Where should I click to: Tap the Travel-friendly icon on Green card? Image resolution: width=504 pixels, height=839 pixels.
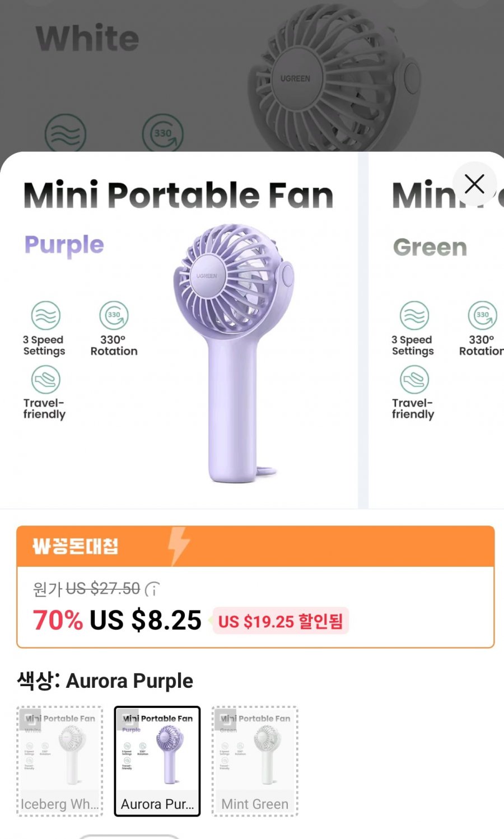(414, 380)
